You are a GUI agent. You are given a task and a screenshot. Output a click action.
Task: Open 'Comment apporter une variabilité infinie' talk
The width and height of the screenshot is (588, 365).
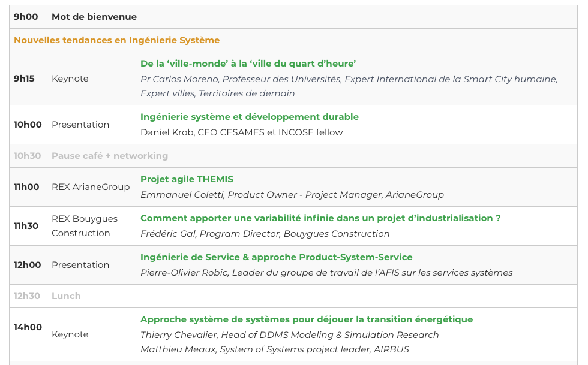(320, 218)
